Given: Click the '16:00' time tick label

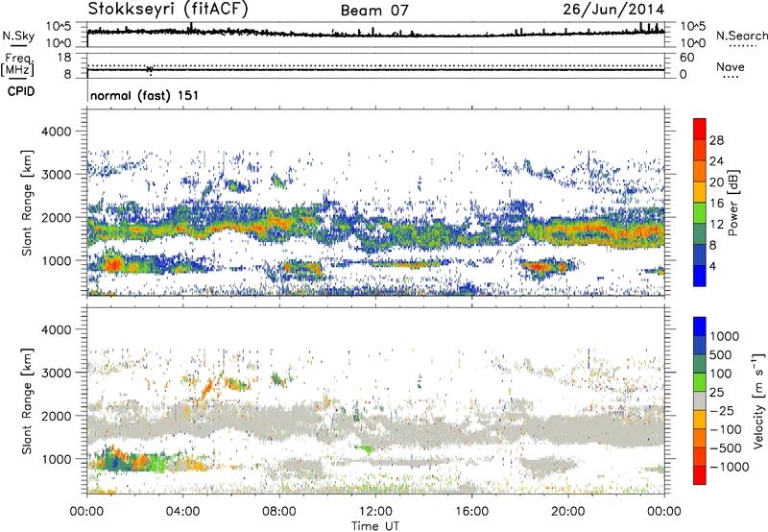Looking at the screenshot, I should coord(471,512).
